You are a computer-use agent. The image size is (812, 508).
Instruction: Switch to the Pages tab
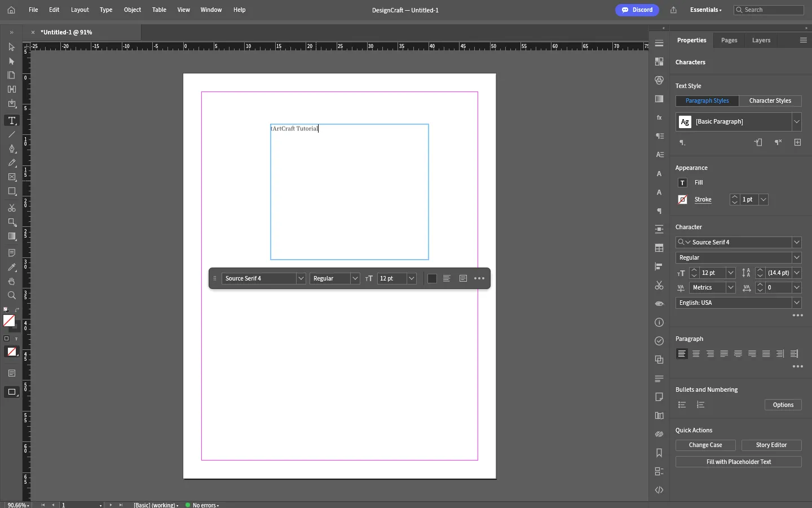pyautogui.click(x=730, y=41)
